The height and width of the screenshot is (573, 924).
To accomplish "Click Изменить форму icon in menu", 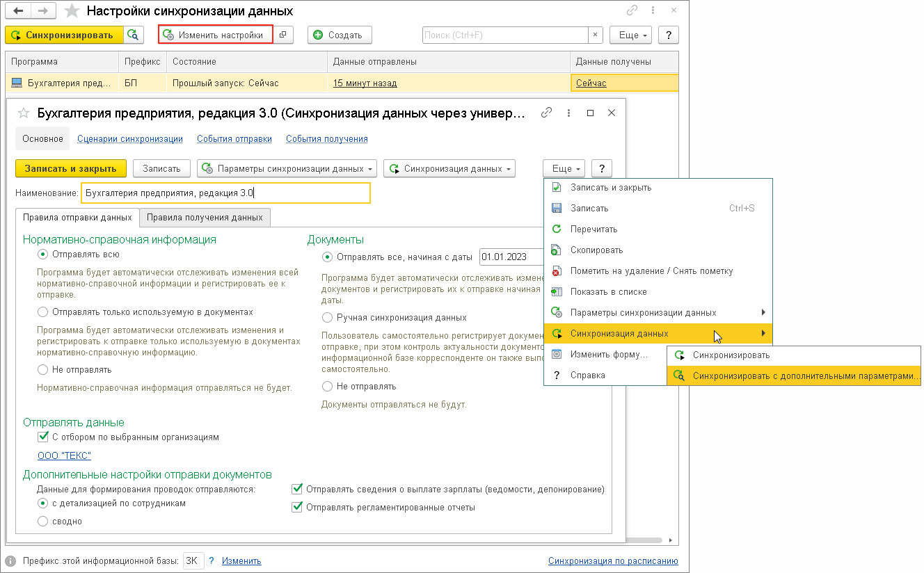I will (557, 354).
